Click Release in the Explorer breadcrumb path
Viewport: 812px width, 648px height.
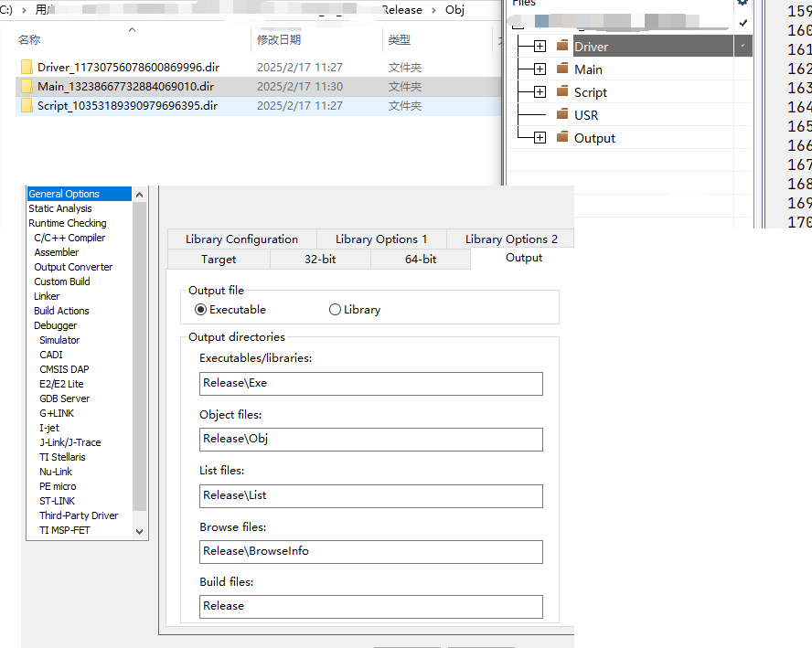click(401, 10)
